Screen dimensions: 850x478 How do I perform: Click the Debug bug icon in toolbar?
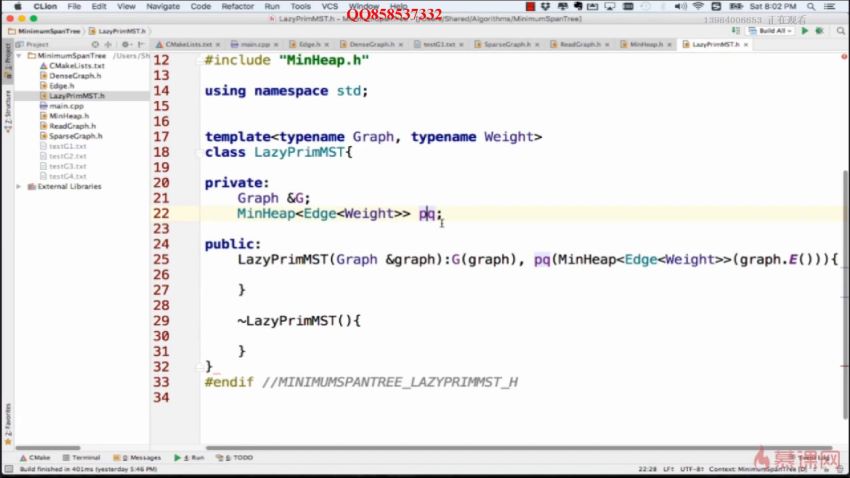pos(820,31)
